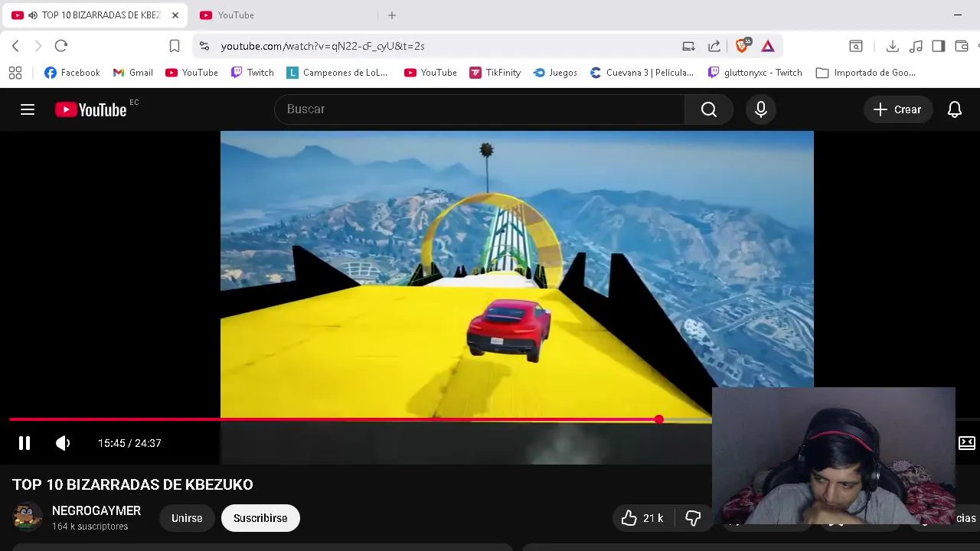Image resolution: width=980 pixels, height=551 pixels.
Task: Click the video timestamp 15:45 / 24:37
Action: (129, 443)
